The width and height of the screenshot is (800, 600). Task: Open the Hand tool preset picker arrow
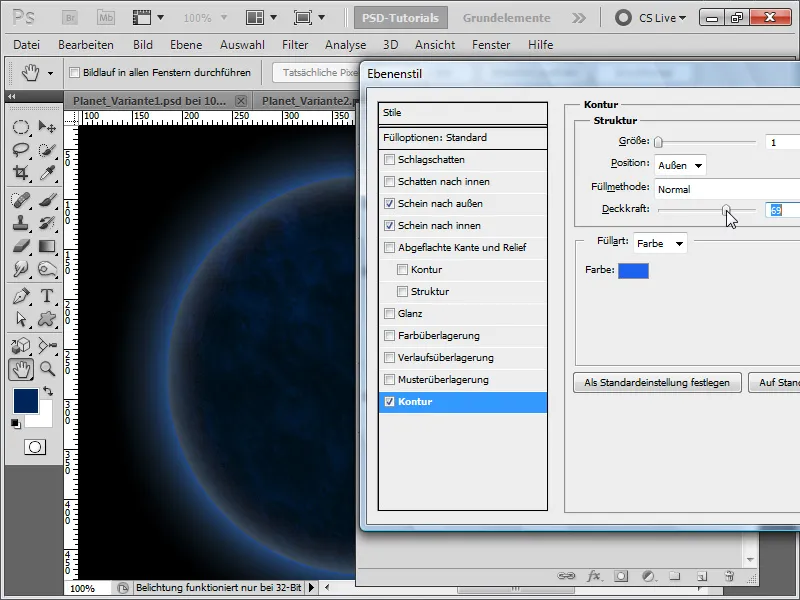click(50, 73)
